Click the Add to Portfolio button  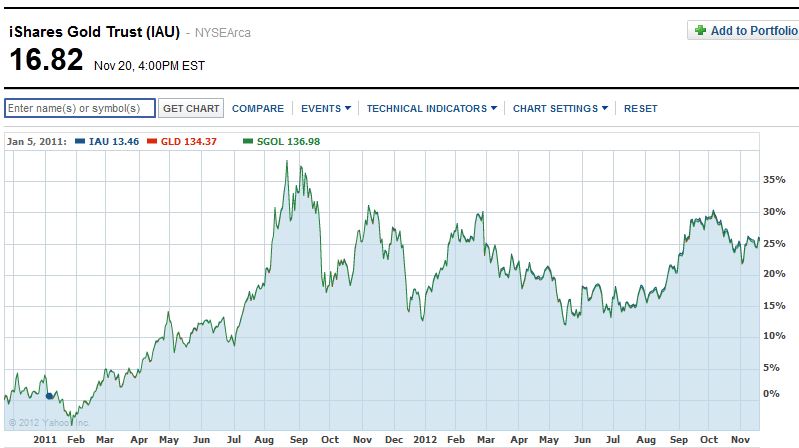[743, 31]
